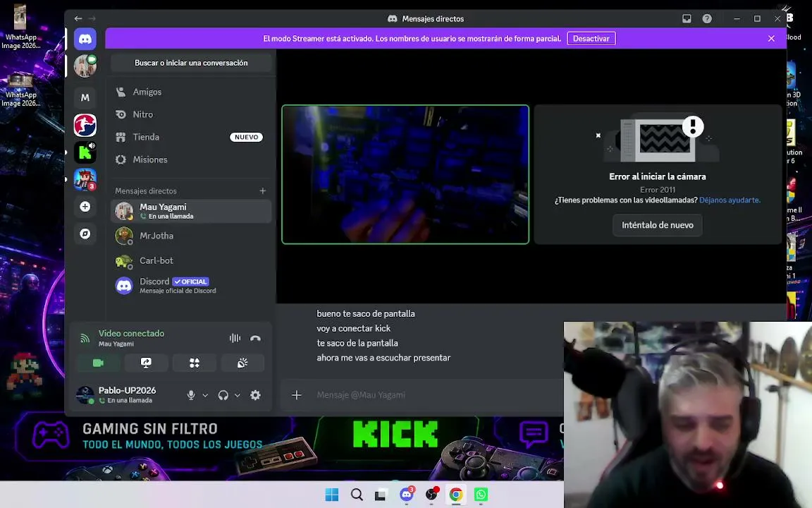Mute the microphone
Viewport: 812px width, 508px height.
[191, 395]
